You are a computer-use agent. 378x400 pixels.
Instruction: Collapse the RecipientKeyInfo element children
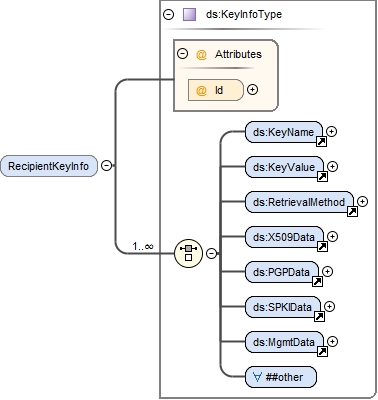coord(106,165)
